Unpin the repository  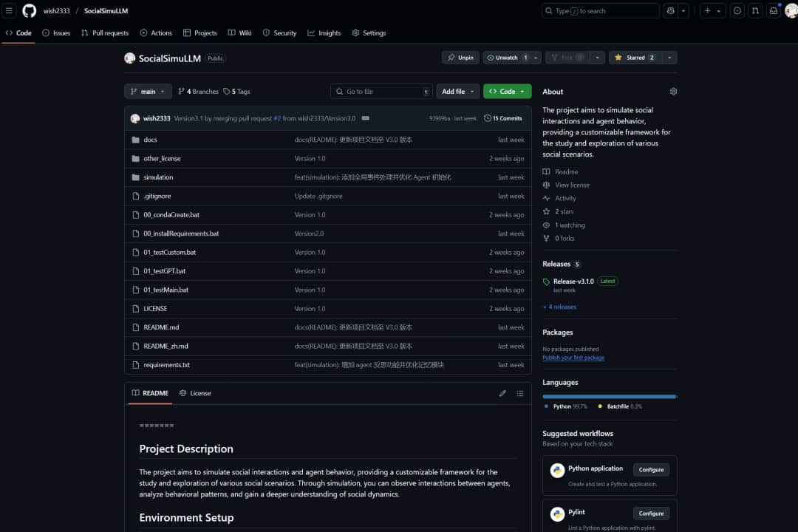click(460, 58)
